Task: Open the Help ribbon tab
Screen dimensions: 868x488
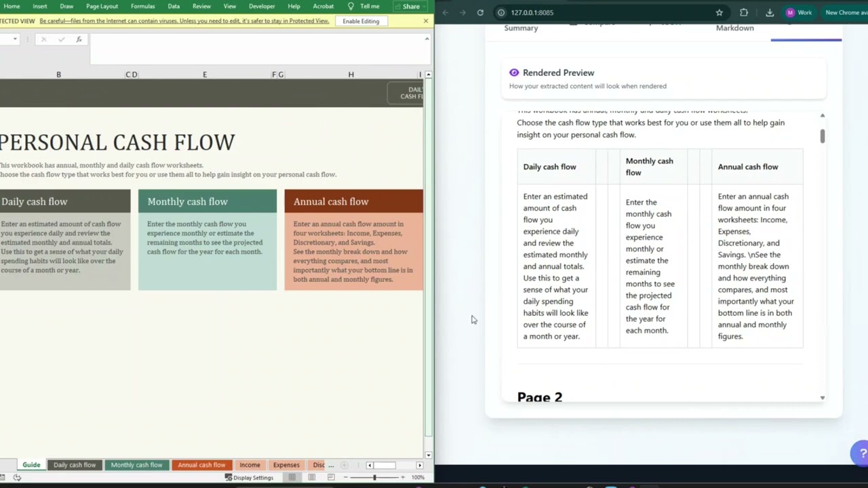Action: pos(294,6)
